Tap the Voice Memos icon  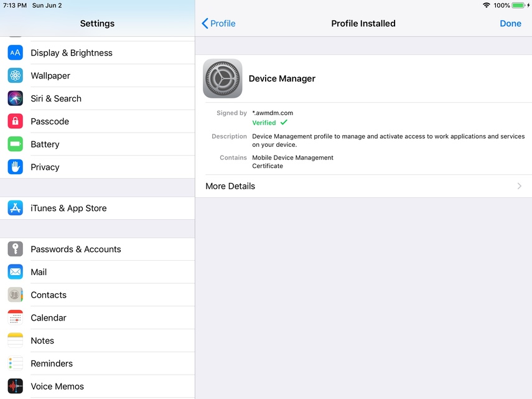point(16,386)
